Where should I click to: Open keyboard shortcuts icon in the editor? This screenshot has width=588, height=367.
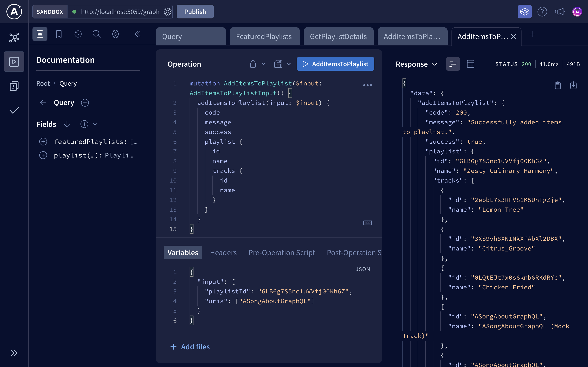(x=367, y=223)
